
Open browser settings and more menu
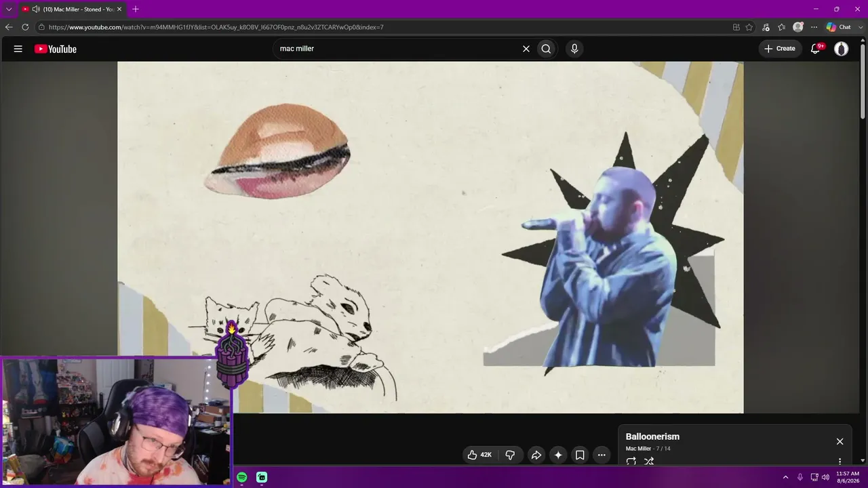814,27
